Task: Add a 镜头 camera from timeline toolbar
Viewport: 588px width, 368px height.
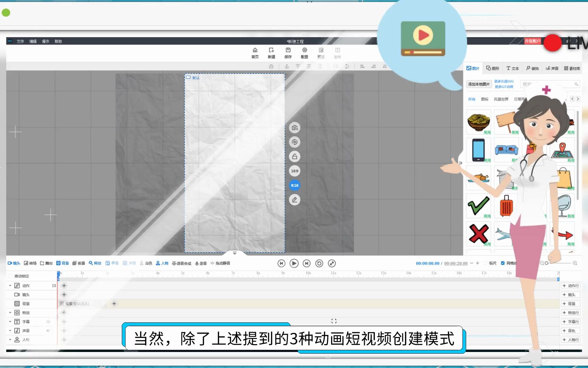Action: point(14,263)
